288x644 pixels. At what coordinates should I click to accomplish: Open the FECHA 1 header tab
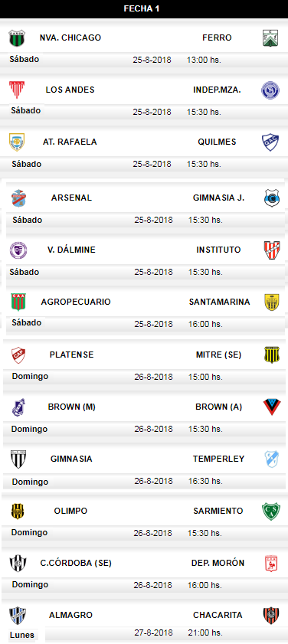(x=144, y=9)
